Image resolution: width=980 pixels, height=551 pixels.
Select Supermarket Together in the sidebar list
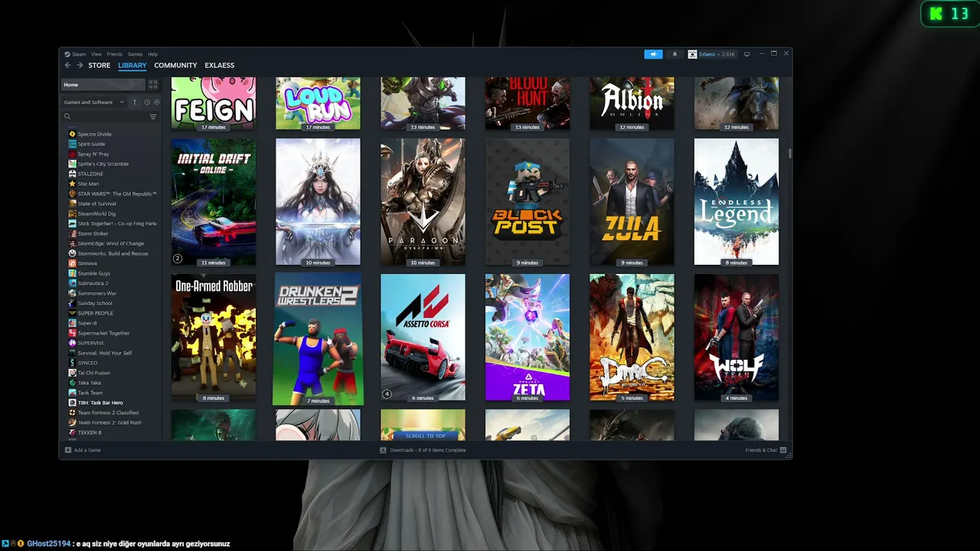tap(113, 333)
